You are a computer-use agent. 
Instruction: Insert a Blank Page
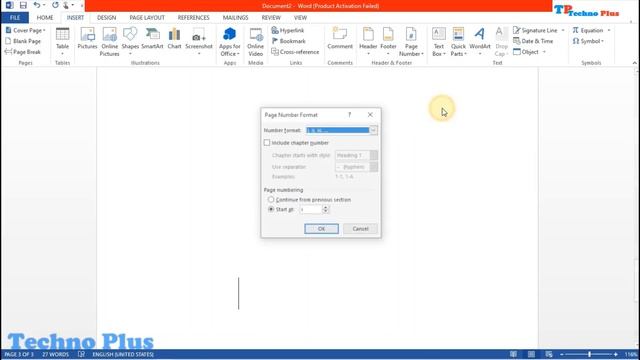tap(23, 41)
